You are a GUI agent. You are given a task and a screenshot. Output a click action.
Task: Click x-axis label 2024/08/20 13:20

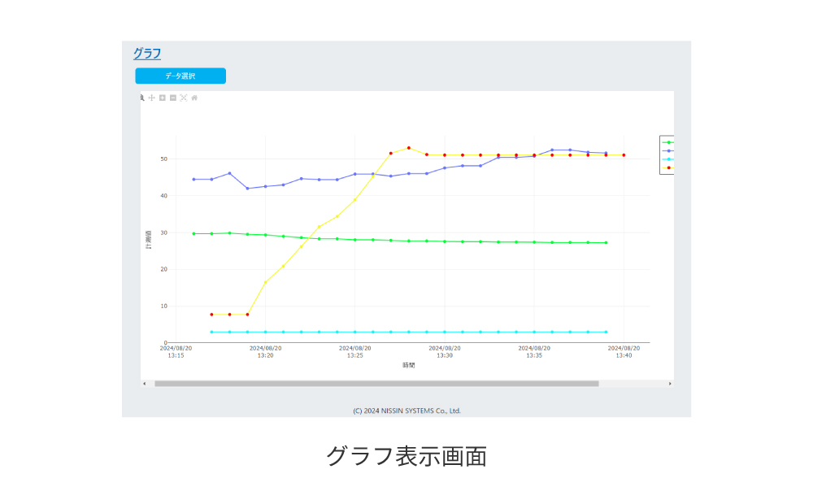tap(266, 351)
